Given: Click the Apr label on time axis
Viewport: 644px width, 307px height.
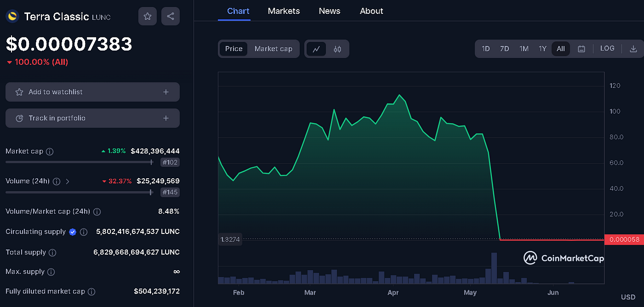Looking at the screenshot, I should [x=393, y=293].
